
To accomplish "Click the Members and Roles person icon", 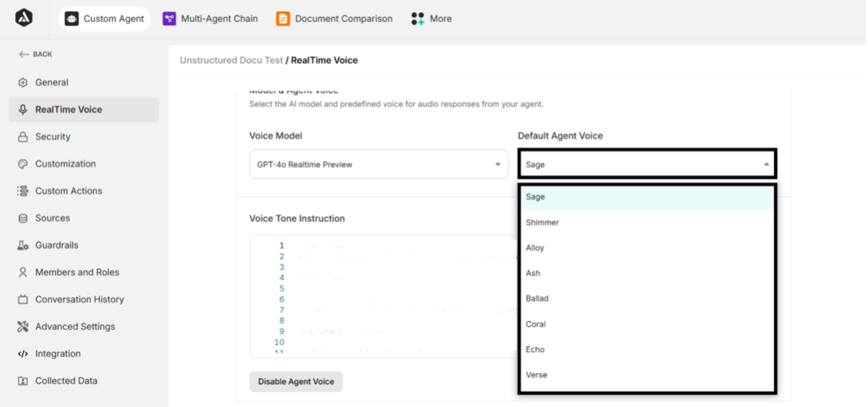I will [x=23, y=272].
